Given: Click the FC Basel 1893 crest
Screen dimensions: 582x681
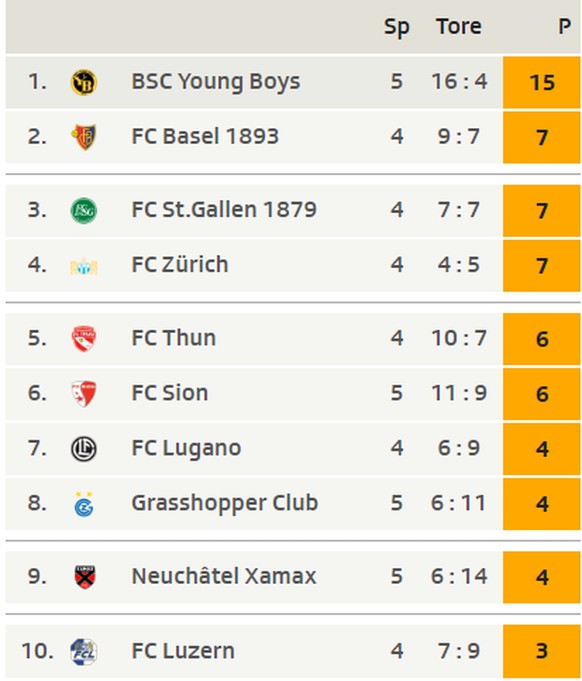Looking at the screenshot, I should pos(83,137).
